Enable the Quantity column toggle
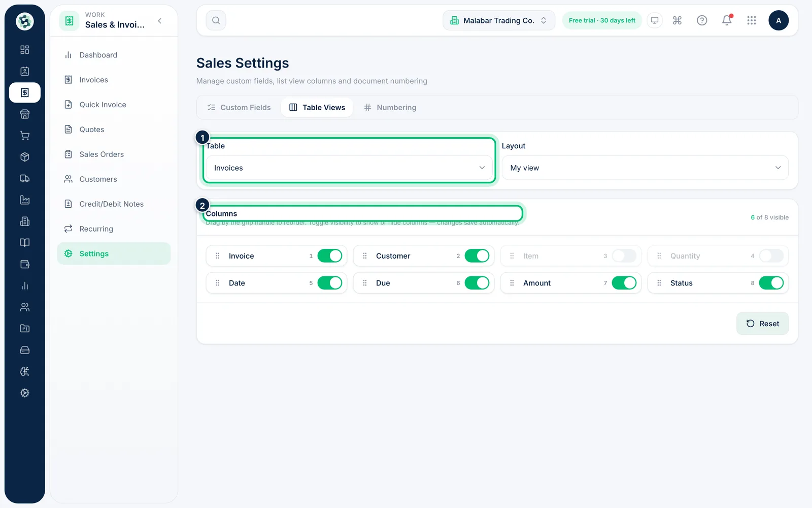 pos(771,256)
